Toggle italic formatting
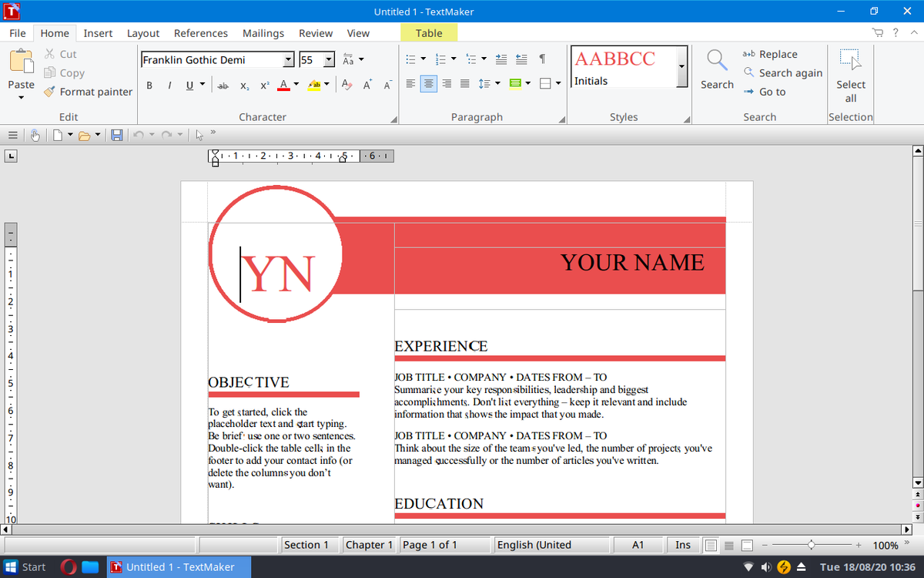The height and width of the screenshot is (578, 924). coord(169,85)
